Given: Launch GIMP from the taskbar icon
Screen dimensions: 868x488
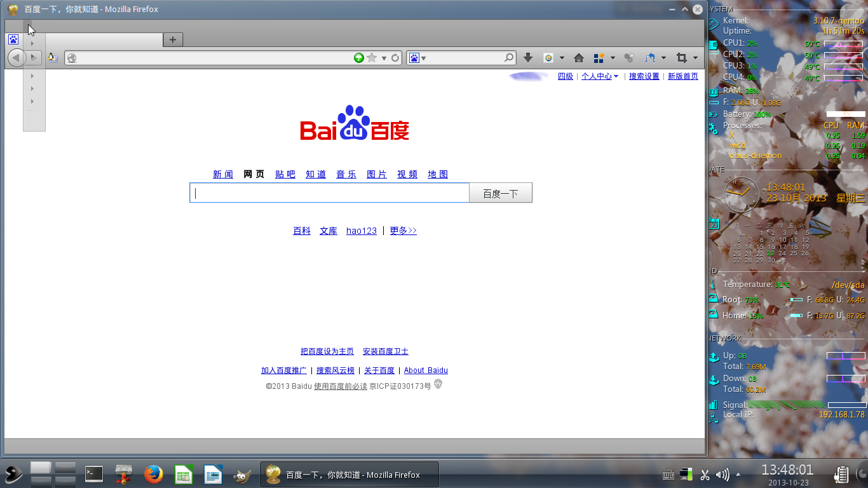Looking at the screenshot, I should point(241,475).
